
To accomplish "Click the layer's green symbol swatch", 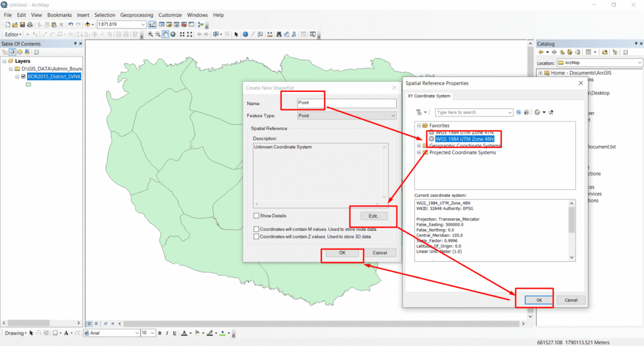I will [x=28, y=85].
